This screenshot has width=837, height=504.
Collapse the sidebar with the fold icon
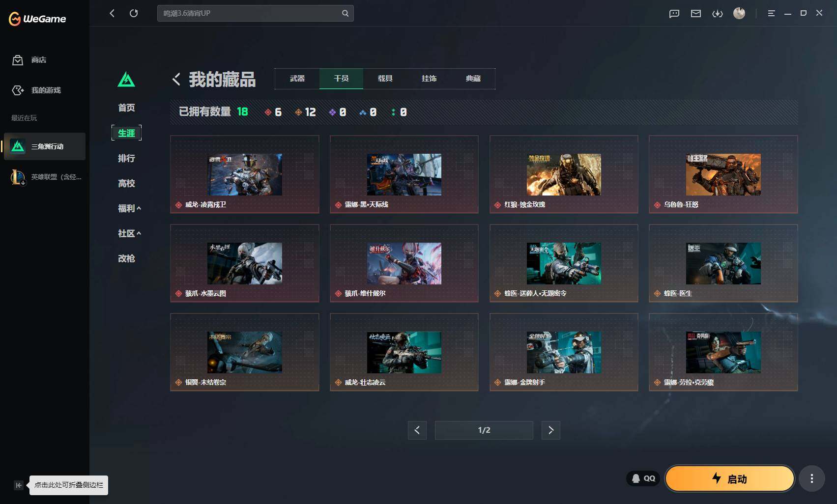pyautogui.click(x=19, y=485)
